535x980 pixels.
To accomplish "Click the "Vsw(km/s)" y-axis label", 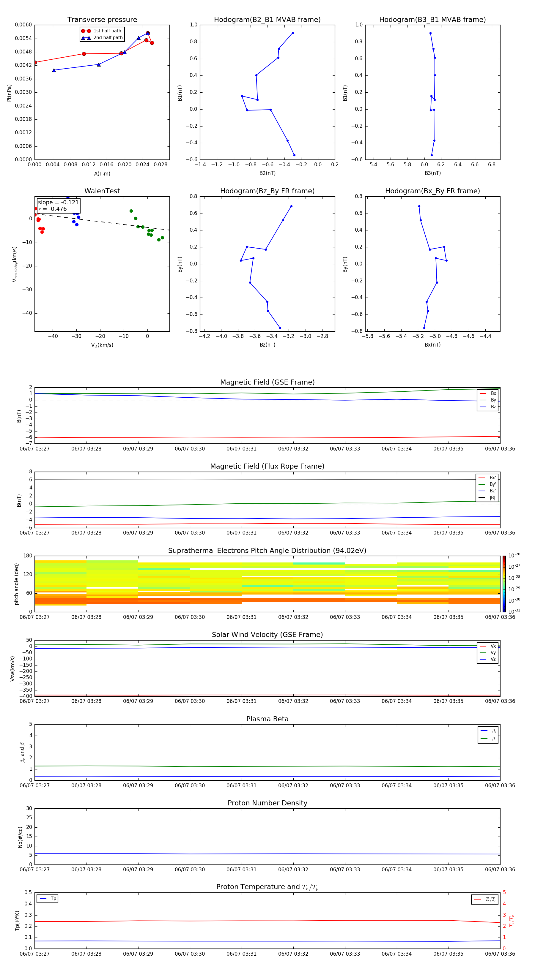I will (x=12, y=668).
